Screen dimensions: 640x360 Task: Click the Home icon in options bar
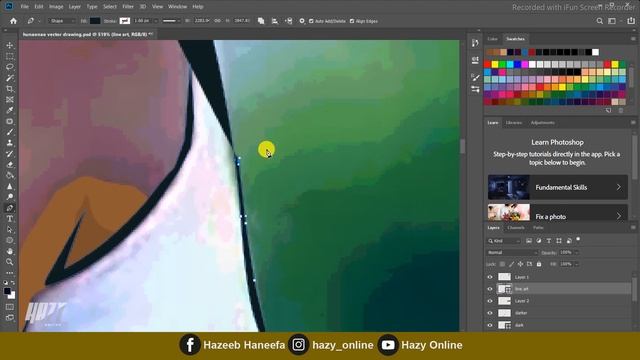[x=13, y=21]
